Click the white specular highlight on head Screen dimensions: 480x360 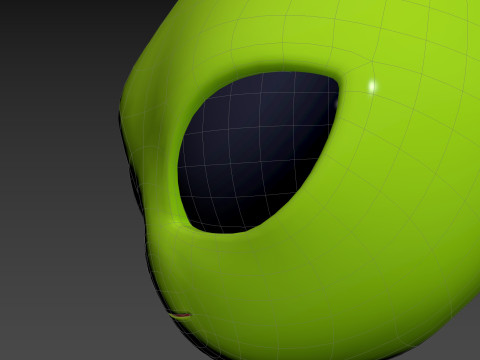point(372,86)
